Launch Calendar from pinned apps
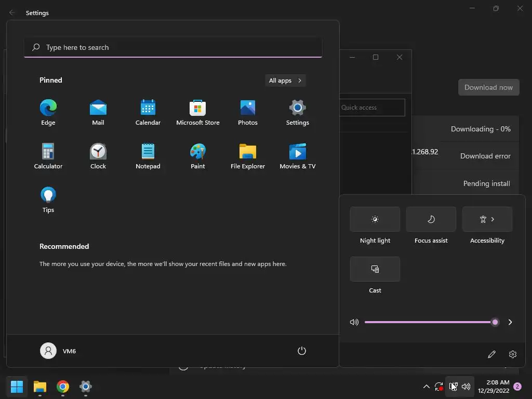This screenshot has height=399, width=532. point(148,113)
